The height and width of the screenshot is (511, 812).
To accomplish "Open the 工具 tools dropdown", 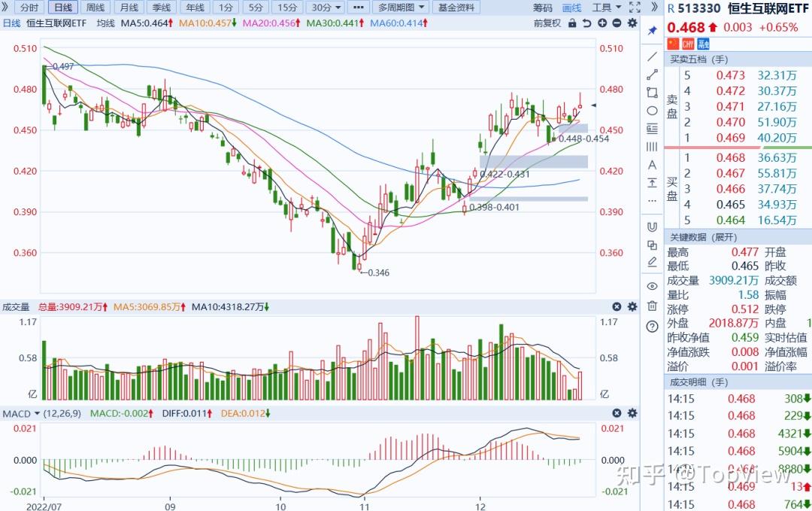I will (607, 8).
